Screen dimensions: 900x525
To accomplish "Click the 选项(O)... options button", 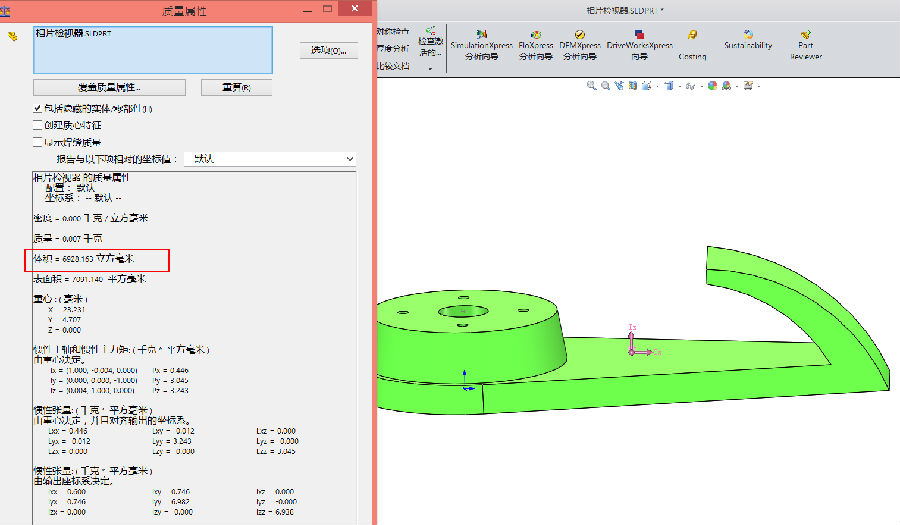I will tap(328, 50).
